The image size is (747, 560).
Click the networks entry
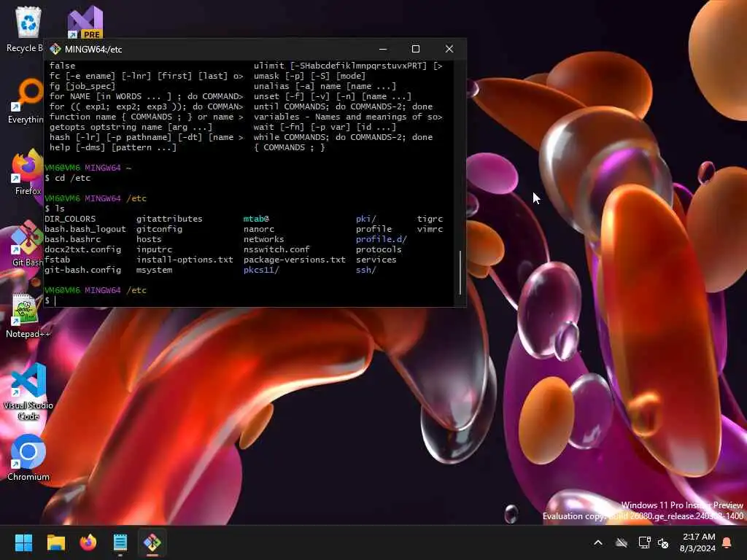263,239
